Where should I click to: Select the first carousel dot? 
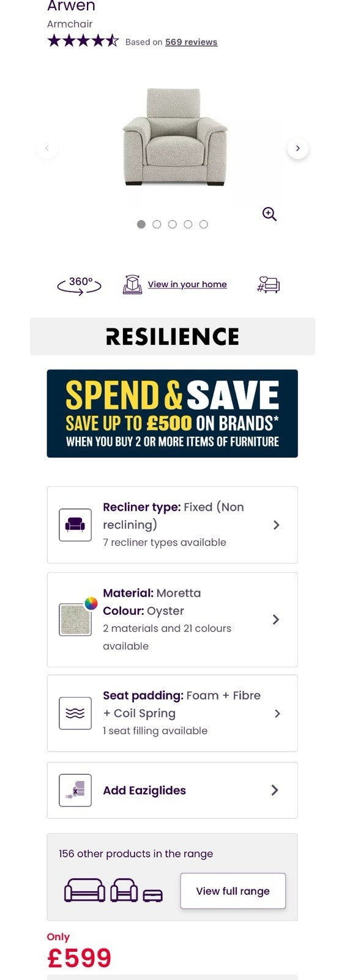(x=141, y=224)
